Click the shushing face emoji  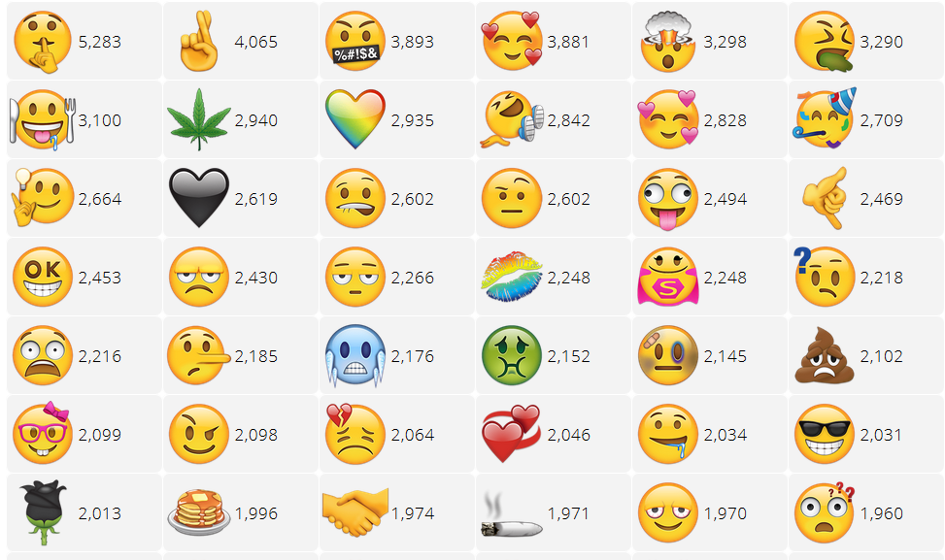point(43,42)
